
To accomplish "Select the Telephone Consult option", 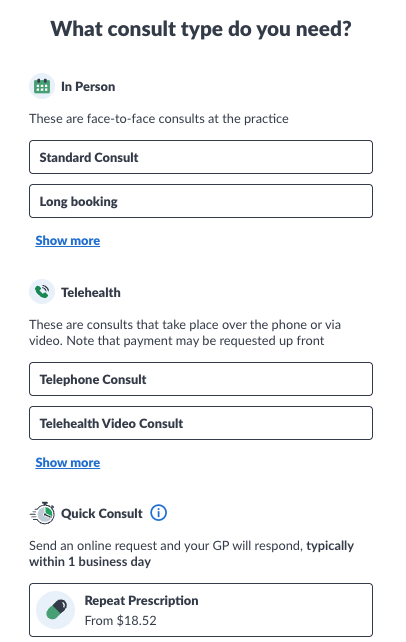I will pos(201,379).
